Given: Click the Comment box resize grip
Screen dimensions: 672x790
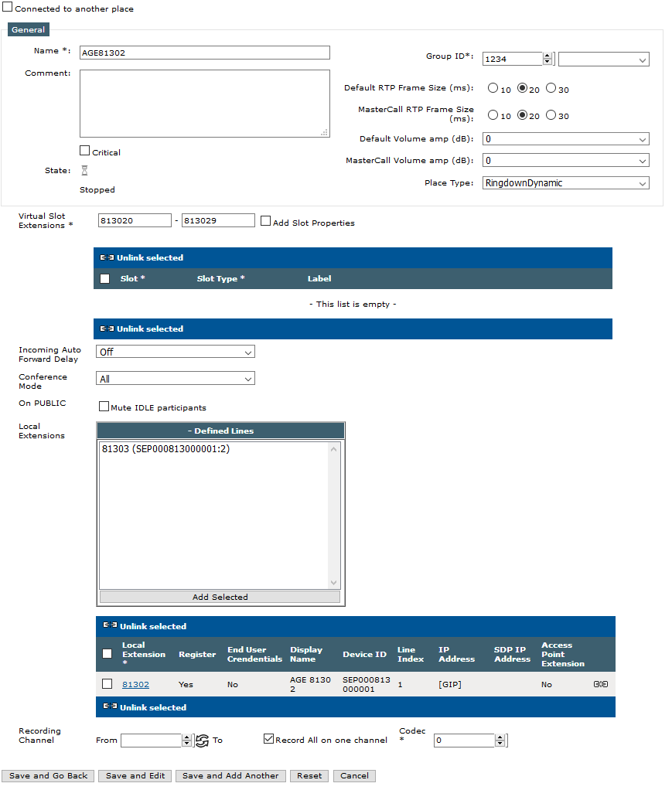Looking at the screenshot, I should tap(325, 132).
